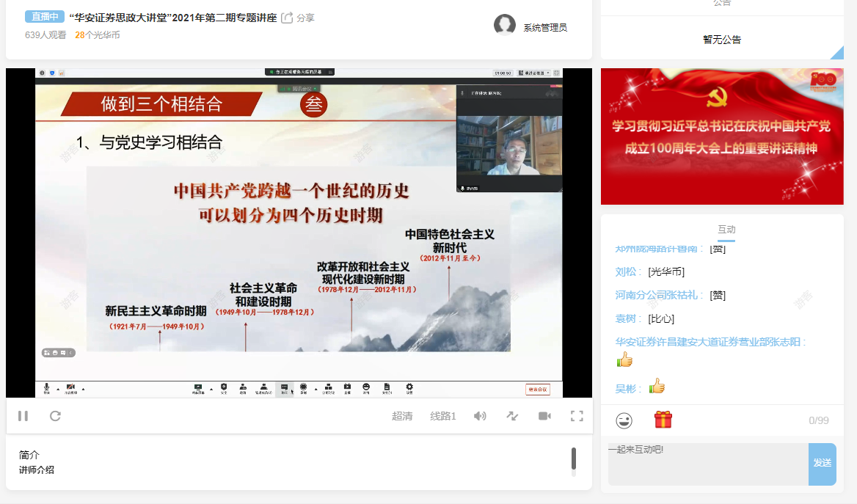Click the 简介 panel vertical scrollbar
Viewport: 857px width, 504px height.
(573, 459)
